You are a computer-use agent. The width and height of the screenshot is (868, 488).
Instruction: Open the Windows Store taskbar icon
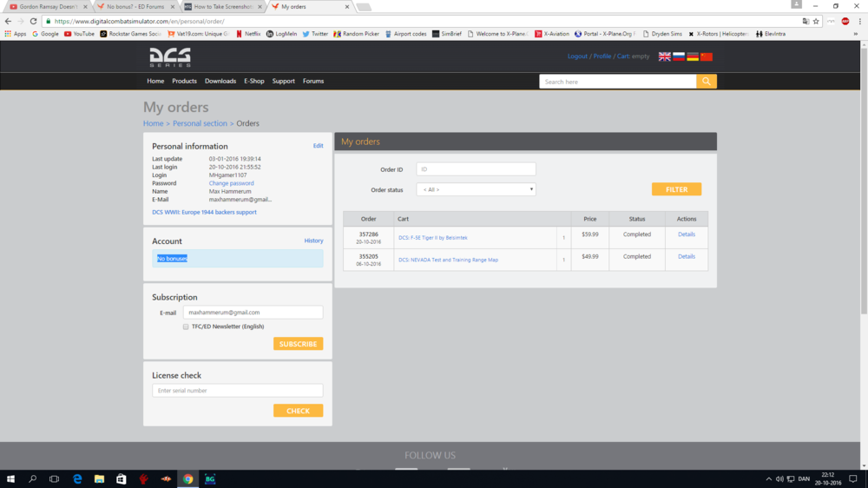[x=122, y=479]
